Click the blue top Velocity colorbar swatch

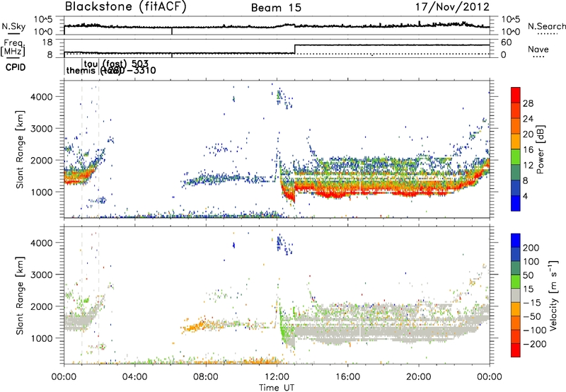(x=516, y=241)
